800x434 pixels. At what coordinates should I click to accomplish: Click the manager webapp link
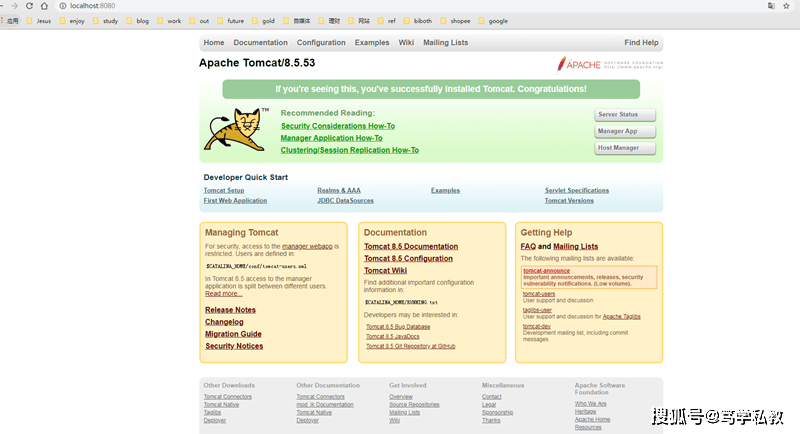[307, 246]
